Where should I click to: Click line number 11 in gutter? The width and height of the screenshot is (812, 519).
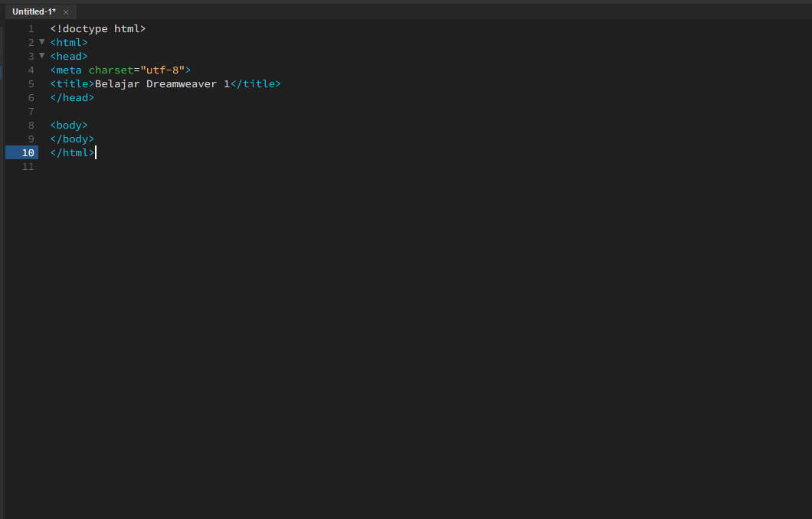[28, 167]
